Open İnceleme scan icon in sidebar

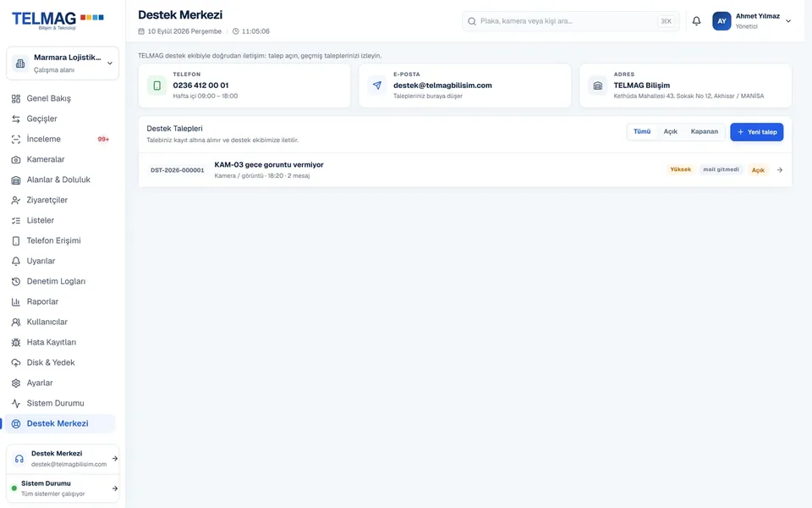(16, 139)
